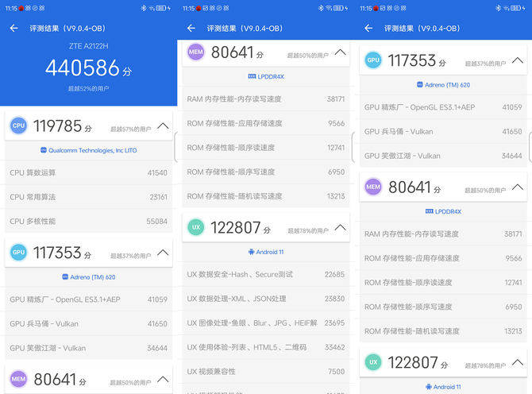Tap back arrow in left phone screen
This screenshot has height=394, width=532.
pyautogui.click(x=14, y=28)
